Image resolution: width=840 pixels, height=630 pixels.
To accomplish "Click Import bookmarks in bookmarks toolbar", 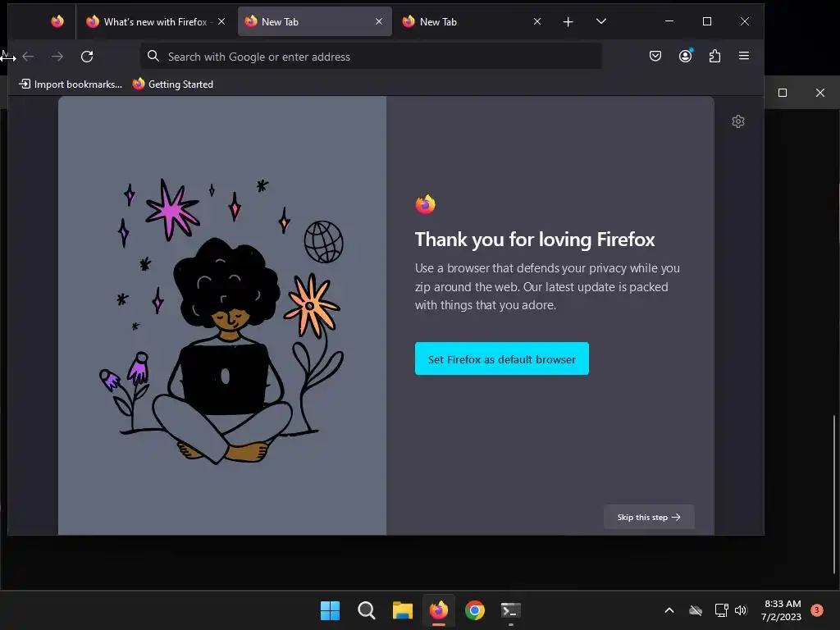I will tap(71, 84).
